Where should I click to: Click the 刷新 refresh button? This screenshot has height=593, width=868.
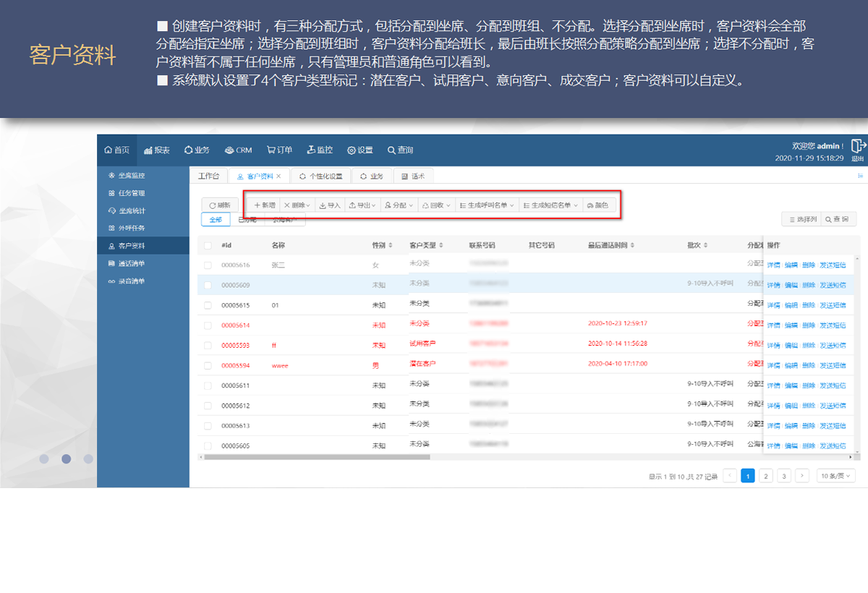tap(218, 205)
